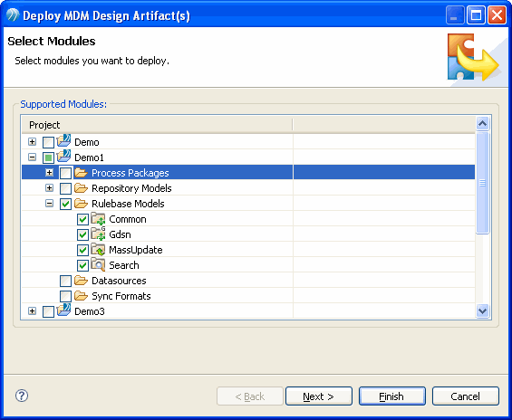Open help via question mark icon
The height and width of the screenshot is (420, 512).
pyautogui.click(x=22, y=396)
